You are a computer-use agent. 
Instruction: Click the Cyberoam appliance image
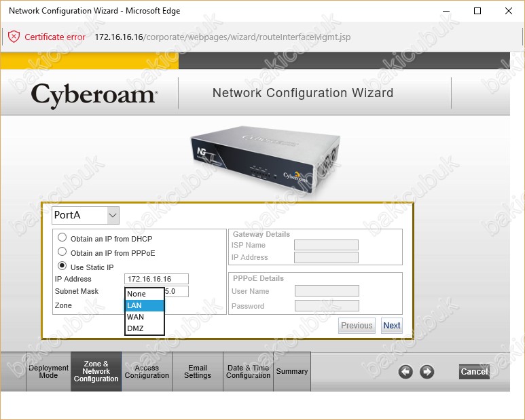click(265, 160)
